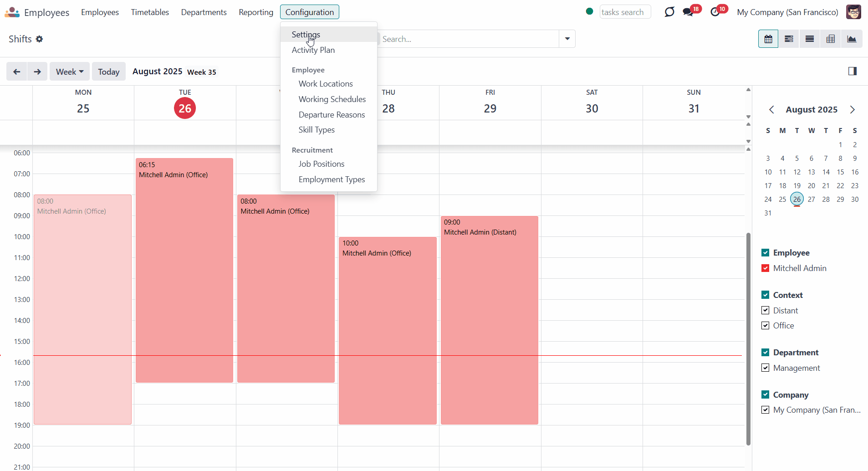Image resolution: width=868 pixels, height=471 pixels.
Task: Open the graph view icon
Action: (852, 39)
